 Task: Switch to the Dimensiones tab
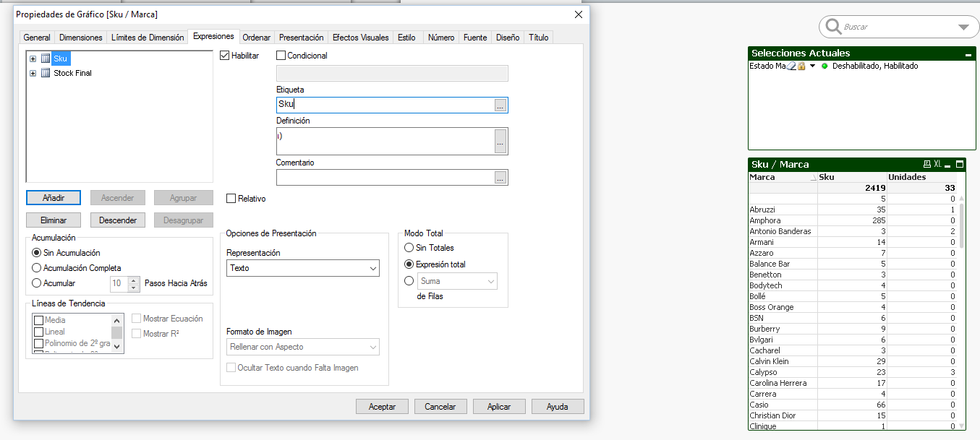[81, 38]
